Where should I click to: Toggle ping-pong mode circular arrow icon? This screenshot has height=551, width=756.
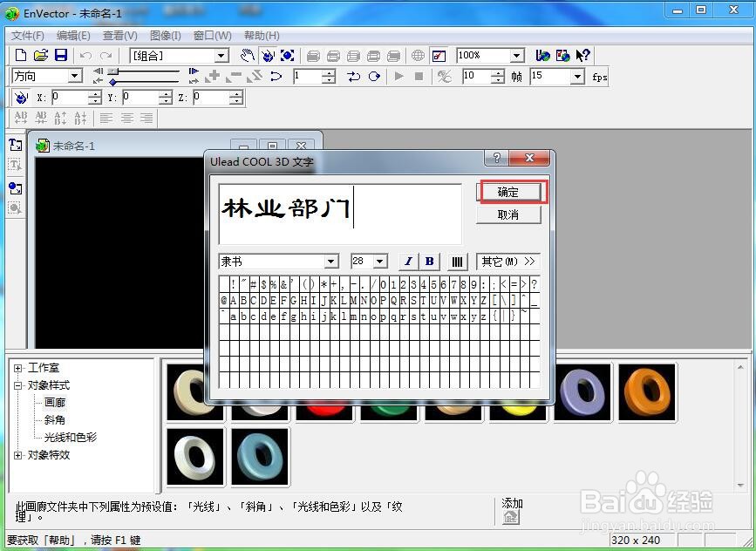click(374, 76)
